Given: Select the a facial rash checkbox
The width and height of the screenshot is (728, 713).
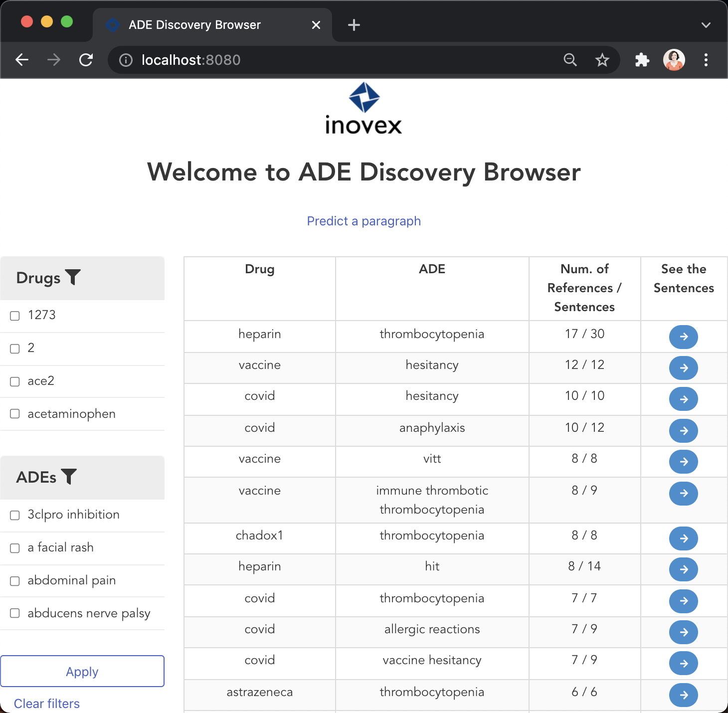Looking at the screenshot, I should 15,548.
